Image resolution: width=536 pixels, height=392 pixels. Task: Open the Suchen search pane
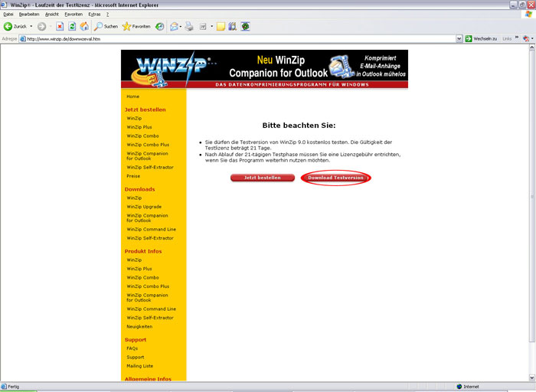click(x=106, y=26)
